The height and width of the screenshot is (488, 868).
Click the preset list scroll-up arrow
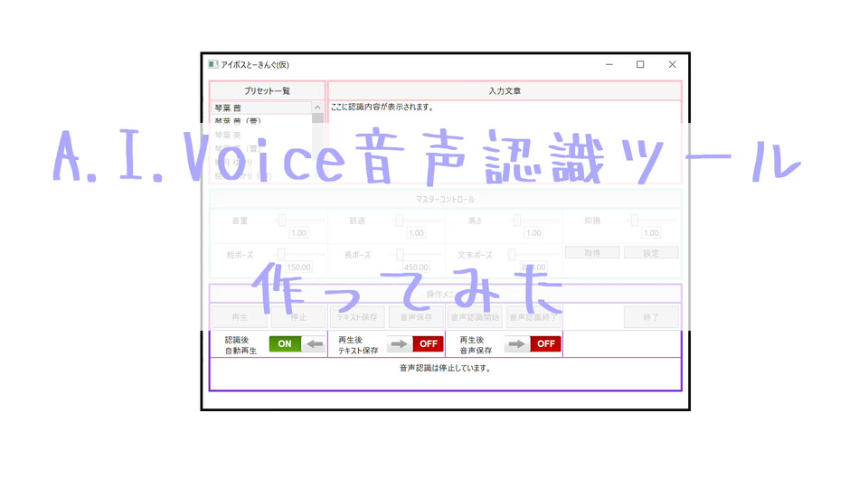[317, 108]
